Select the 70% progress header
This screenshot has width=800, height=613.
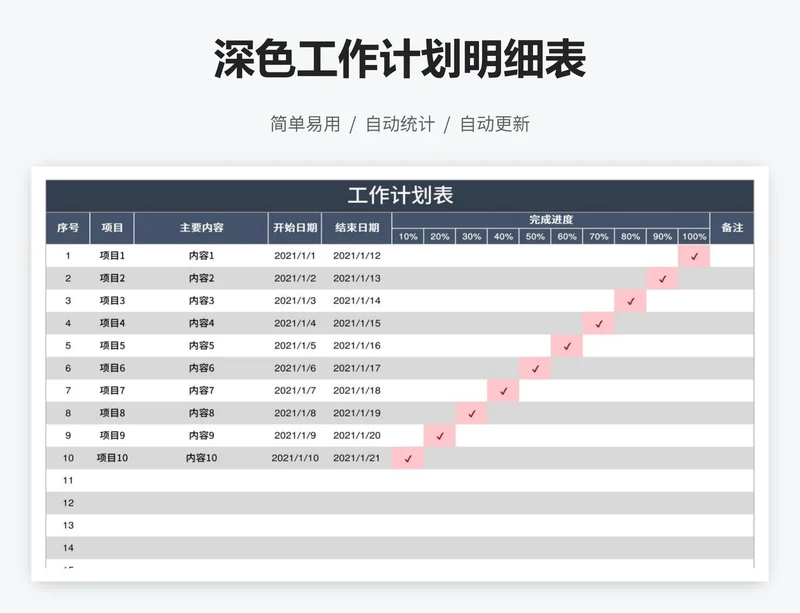point(598,236)
